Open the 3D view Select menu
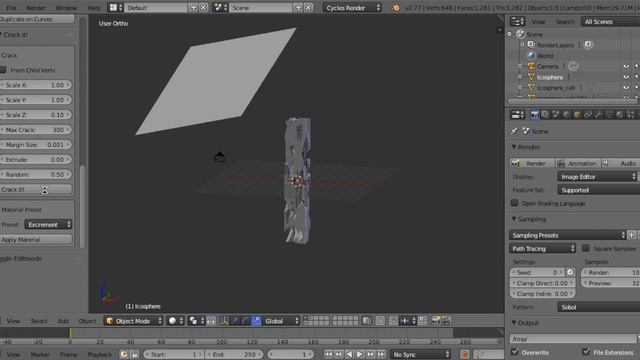The width and height of the screenshot is (640, 360). (39, 321)
